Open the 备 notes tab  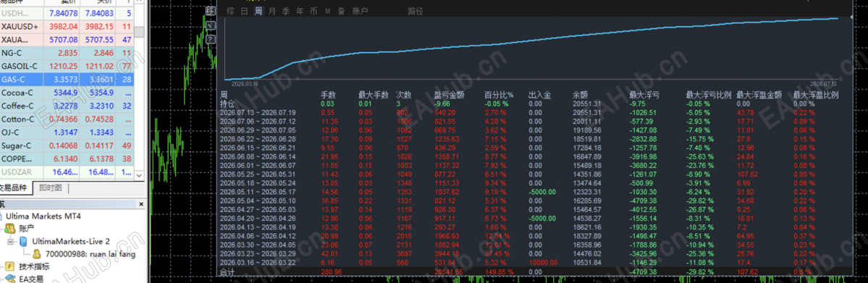click(341, 11)
